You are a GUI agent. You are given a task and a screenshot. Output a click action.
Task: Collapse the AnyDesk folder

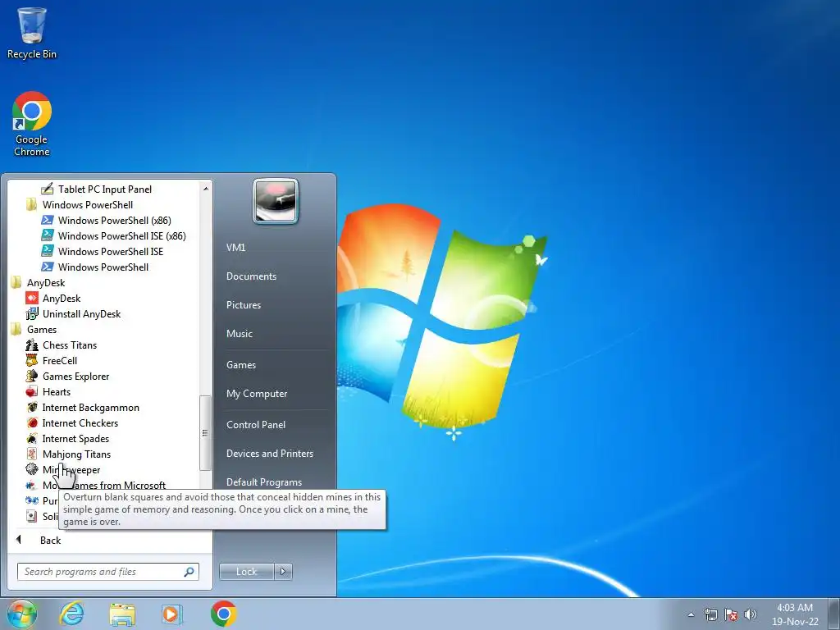(38, 282)
